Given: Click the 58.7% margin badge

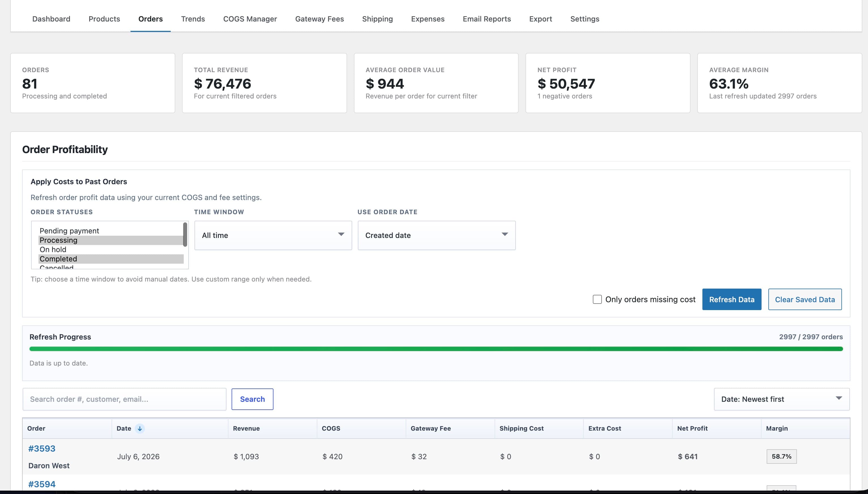Looking at the screenshot, I should tap(781, 456).
